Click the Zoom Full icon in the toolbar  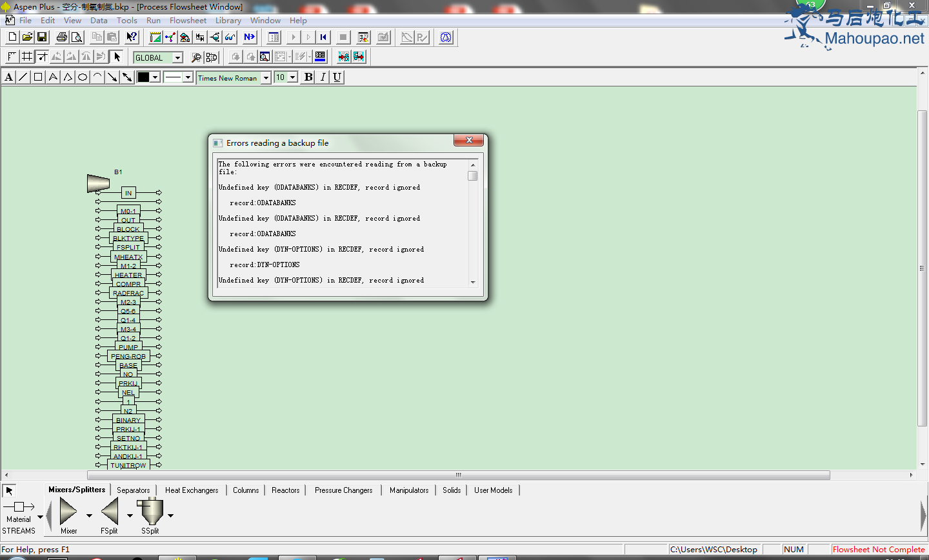[x=265, y=57]
